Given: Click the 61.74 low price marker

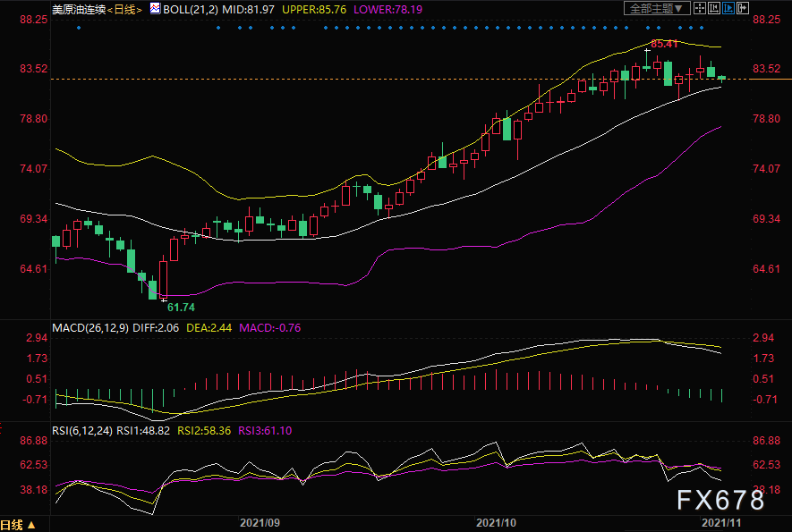Looking at the screenshot, I should [181, 308].
